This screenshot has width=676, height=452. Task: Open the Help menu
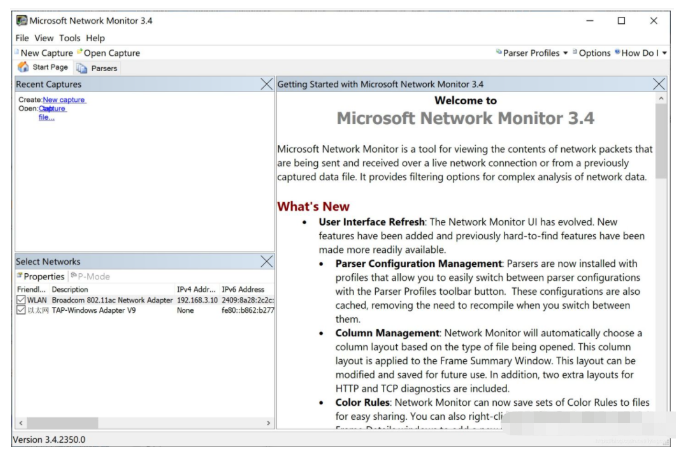[95, 38]
